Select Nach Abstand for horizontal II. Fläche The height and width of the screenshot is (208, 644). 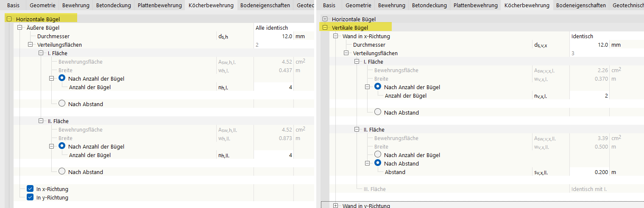point(62,172)
